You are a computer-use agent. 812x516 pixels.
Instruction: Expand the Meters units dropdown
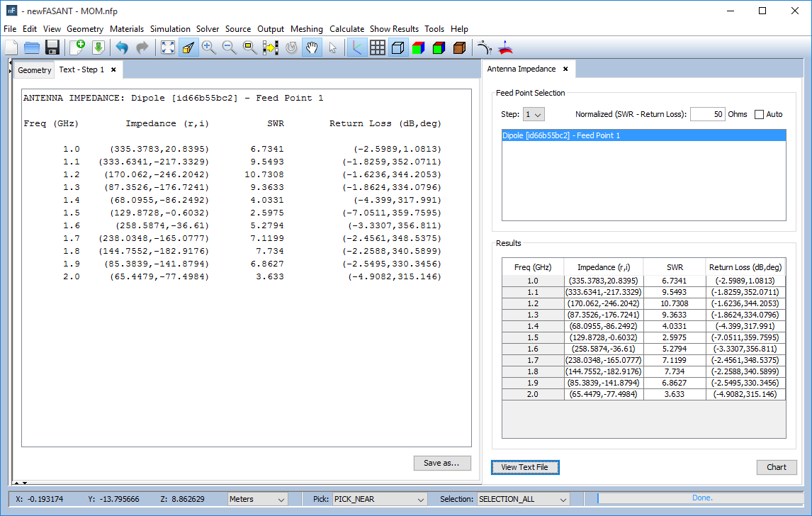257,499
